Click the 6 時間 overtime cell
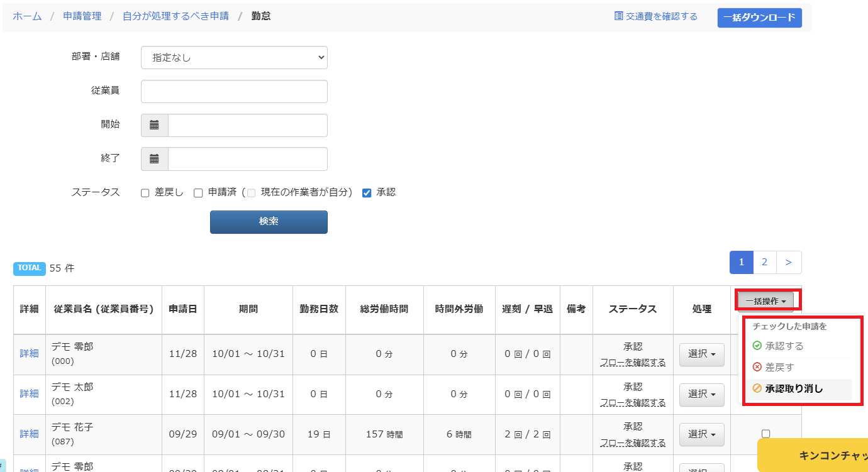 459,434
